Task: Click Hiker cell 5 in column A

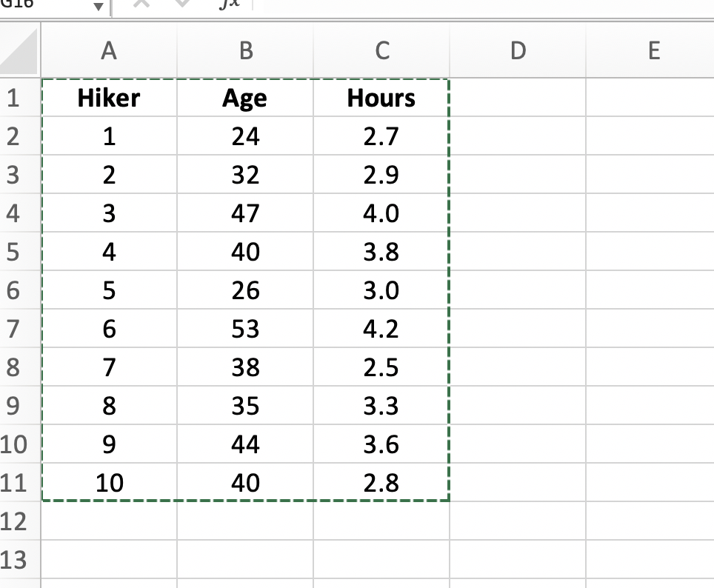Action: coord(109,290)
